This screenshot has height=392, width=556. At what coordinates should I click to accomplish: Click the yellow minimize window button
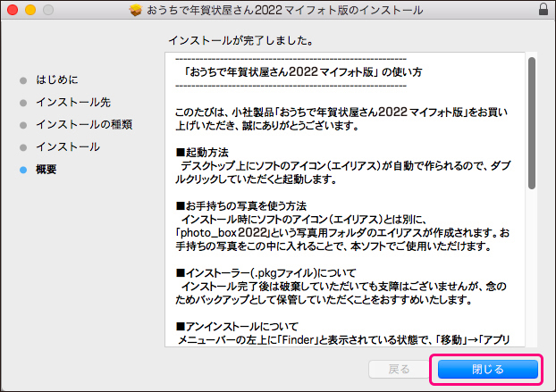pos(30,10)
